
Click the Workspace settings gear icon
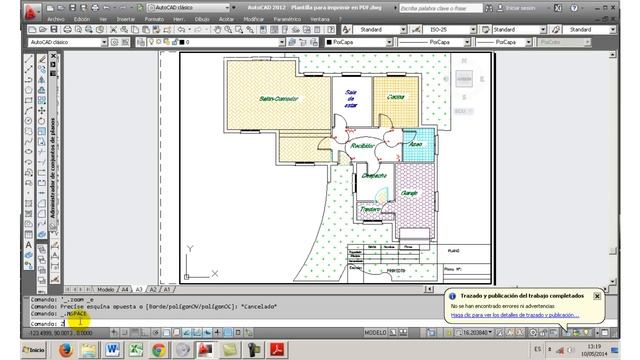tap(115, 42)
